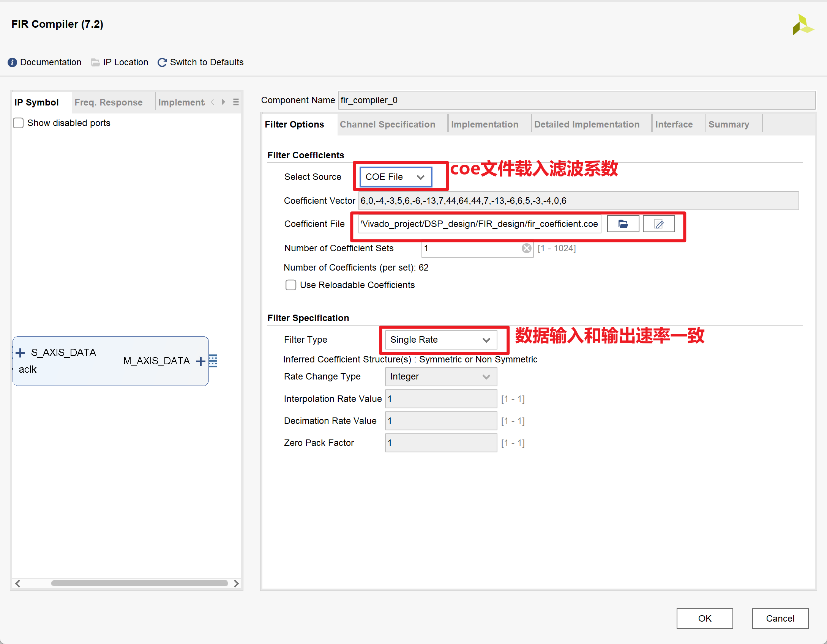Open the Select Source dropdown
Viewport: 827px width, 644px height.
coord(396,177)
